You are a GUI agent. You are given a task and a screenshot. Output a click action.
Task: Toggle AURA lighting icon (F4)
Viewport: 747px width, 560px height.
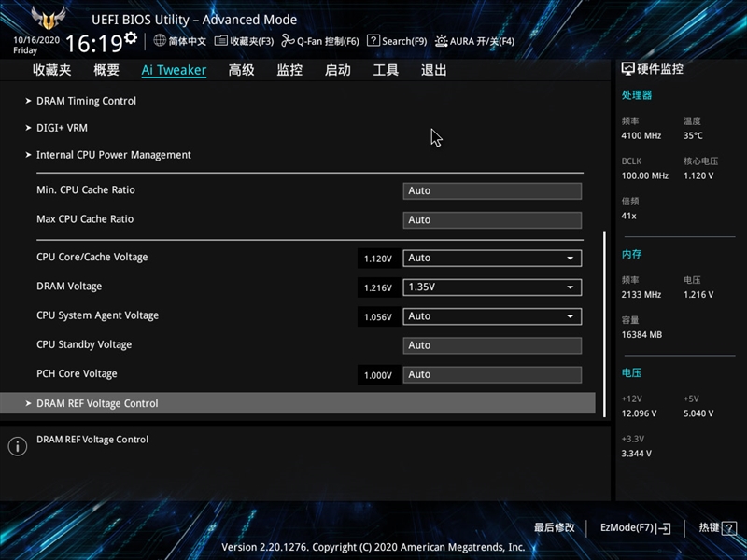[x=441, y=41]
